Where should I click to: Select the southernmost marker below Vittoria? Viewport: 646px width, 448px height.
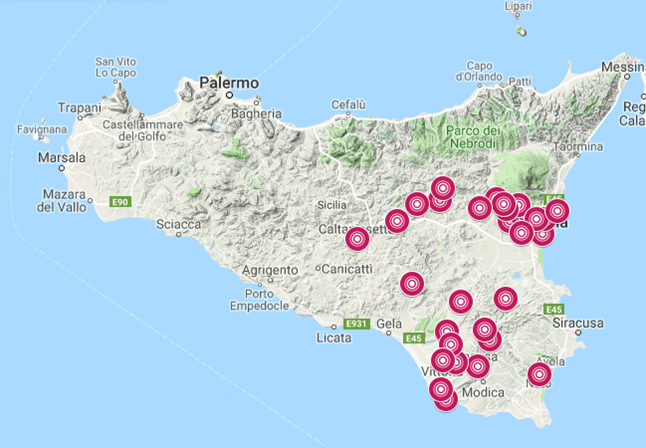445,399
